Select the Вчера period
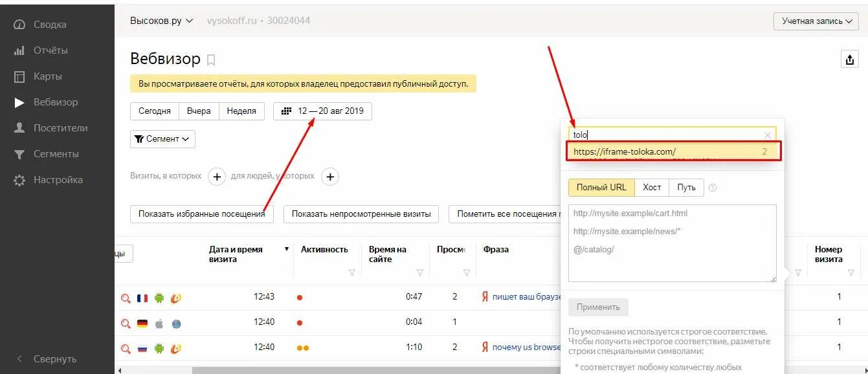 [199, 111]
